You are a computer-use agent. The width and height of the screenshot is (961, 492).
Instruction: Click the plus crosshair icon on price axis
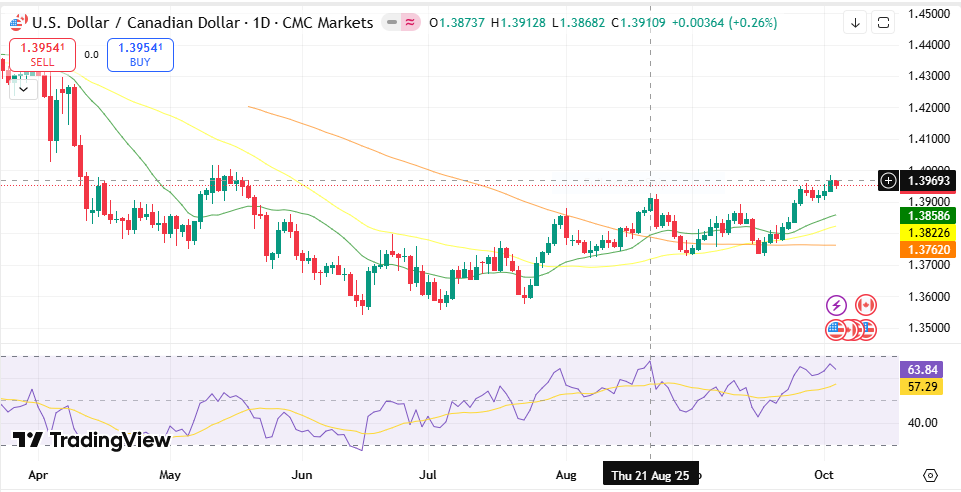(888, 181)
